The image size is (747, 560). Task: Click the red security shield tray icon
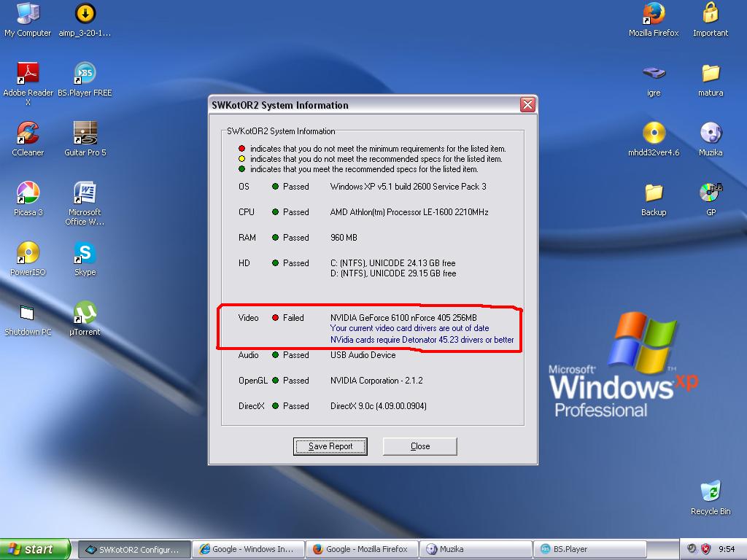(705, 549)
